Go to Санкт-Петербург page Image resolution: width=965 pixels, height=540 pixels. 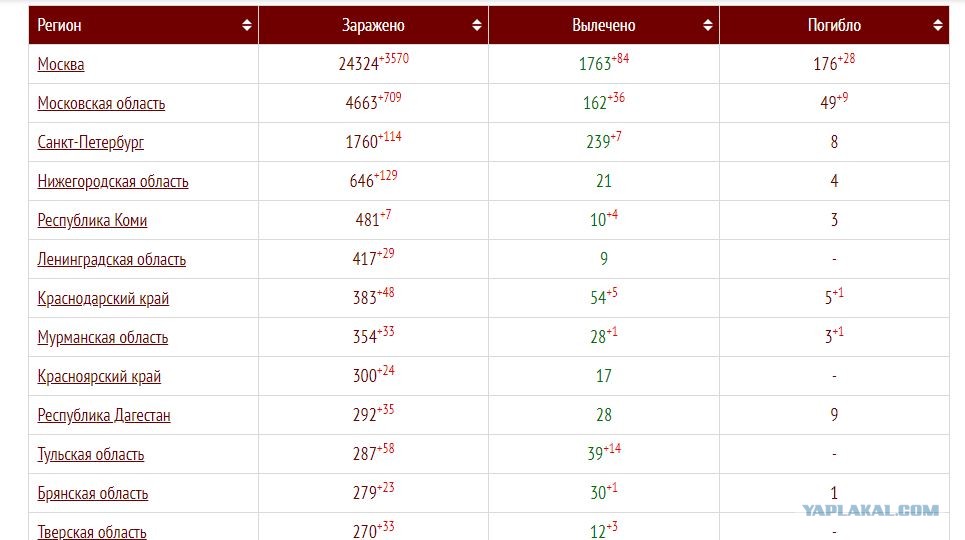(90, 143)
